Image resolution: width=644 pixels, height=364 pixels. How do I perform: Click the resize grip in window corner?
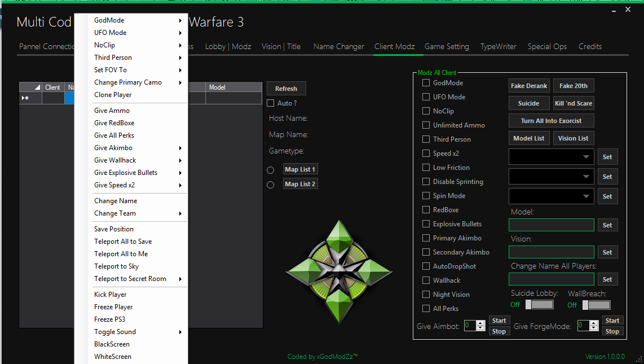(x=639, y=359)
